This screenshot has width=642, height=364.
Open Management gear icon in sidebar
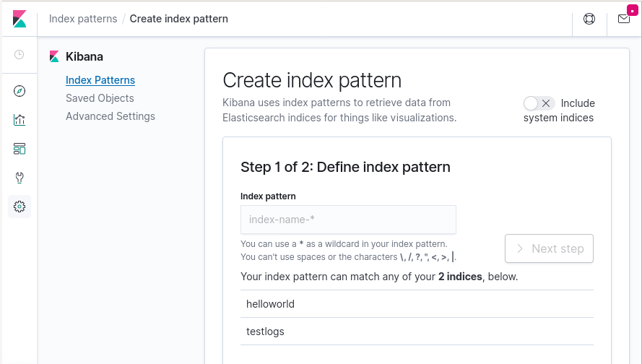(19, 207)
